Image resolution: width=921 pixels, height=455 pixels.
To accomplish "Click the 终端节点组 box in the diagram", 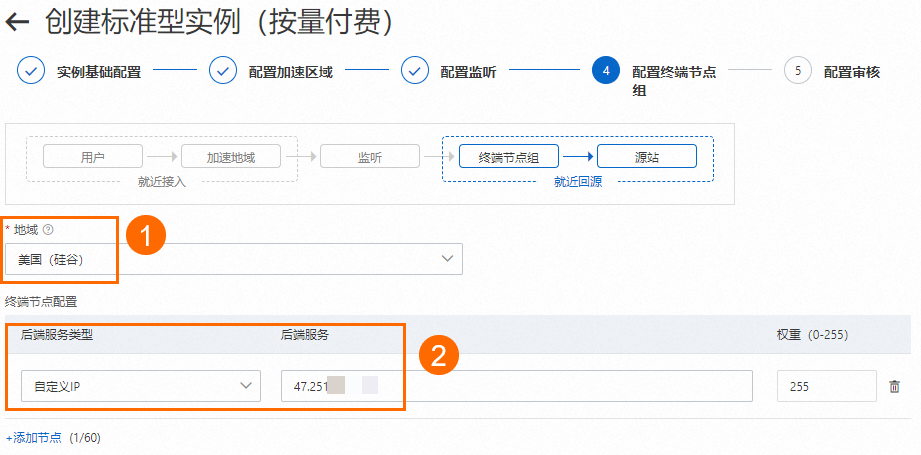I will 509,157.
